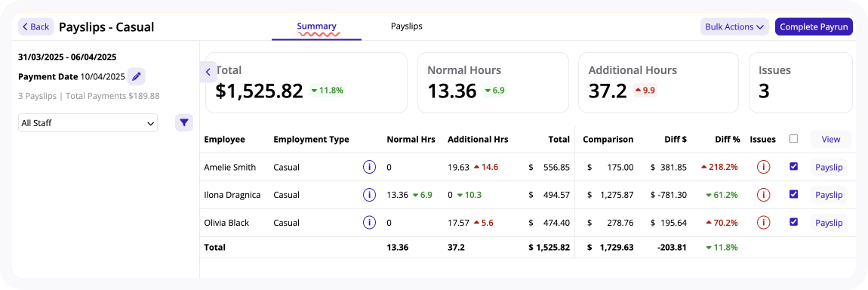Toggle the select-all header checkbox

tap(794, 139)
